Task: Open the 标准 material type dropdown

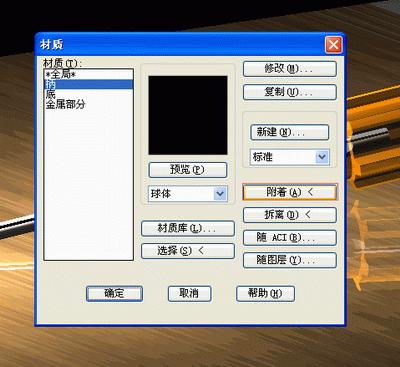Action: pyautogui.click(x=322, y=157)
